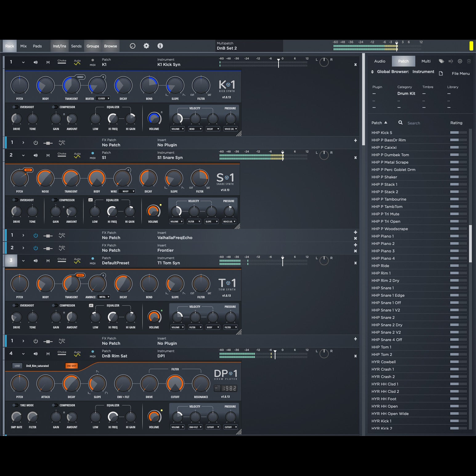Viewport: 476px width, 476px height.
Task: Remove the Frontier insert with X icon
Action: (x=356, y=251)
